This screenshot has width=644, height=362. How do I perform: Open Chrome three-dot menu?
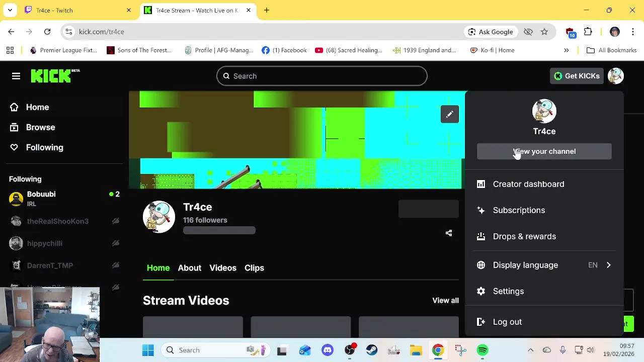tap(633, 32)
